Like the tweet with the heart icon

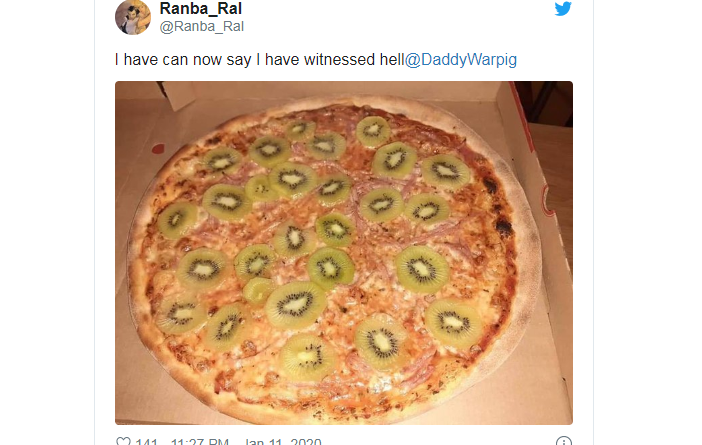pyautogui.click(x=123, y=441)
